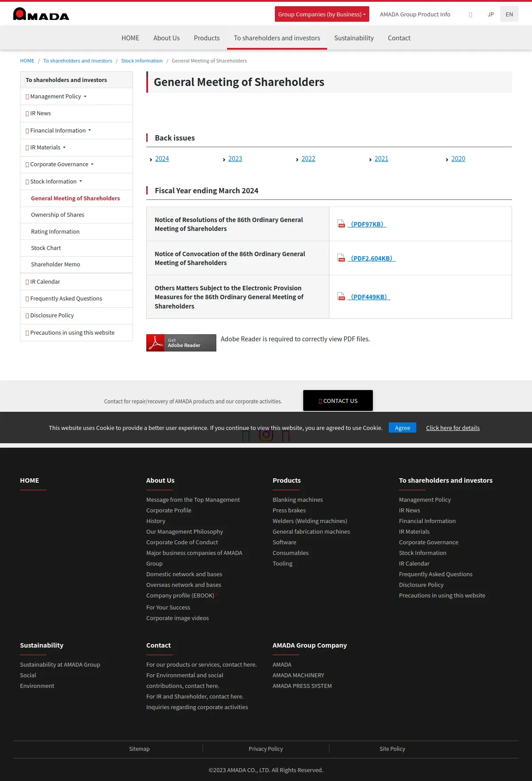Download the PDF2,604KB file
Viewport: 532px width, 781px height.
click(x=372, y=258)
